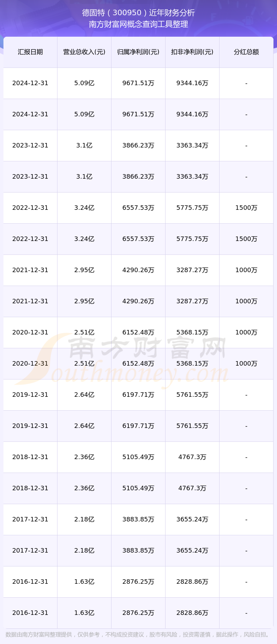Select the first 2828.86万 cell
The image size is (277, 644).
[192, 582]
